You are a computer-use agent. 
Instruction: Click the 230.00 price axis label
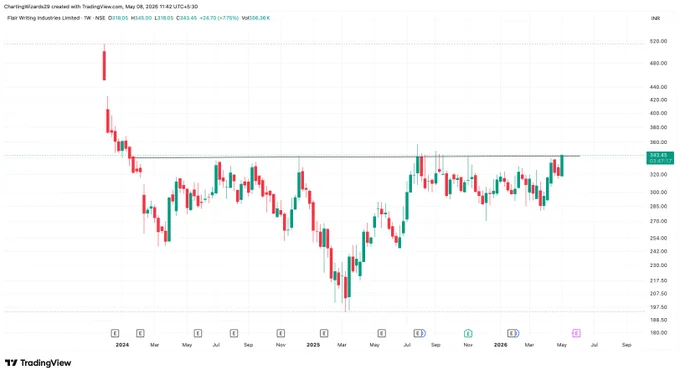coord(658,265)
